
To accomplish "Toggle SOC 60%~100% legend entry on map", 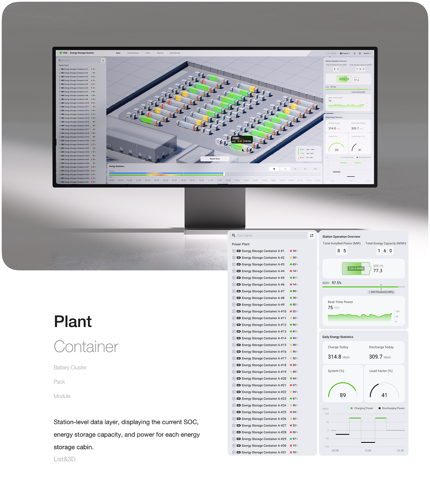I will [307, 149].
